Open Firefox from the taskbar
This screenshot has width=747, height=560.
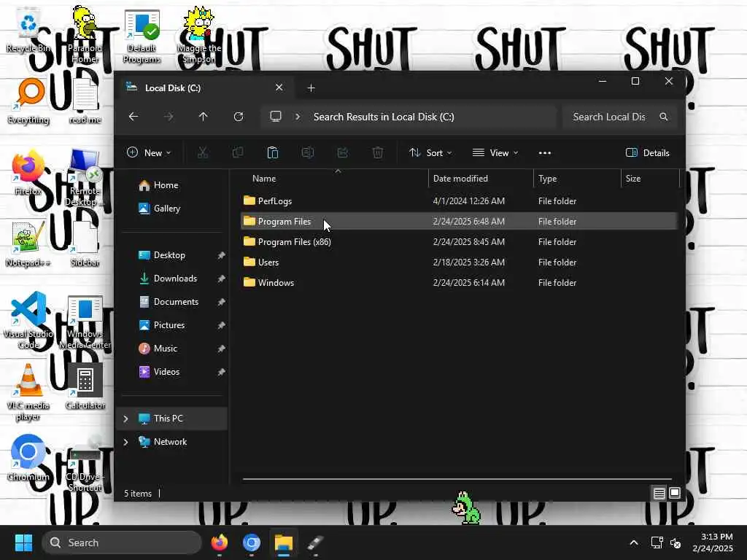pos(219,542)
